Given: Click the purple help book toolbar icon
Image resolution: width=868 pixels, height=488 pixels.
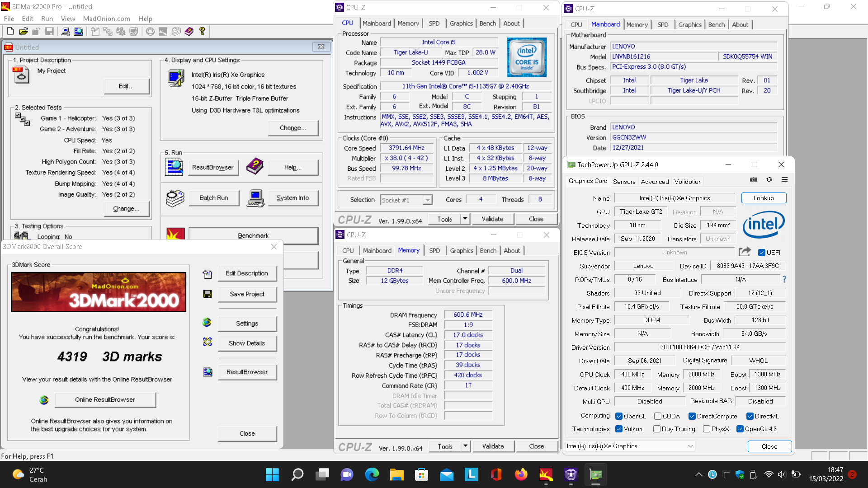Looking at the screenshot, I should coord(189,31).
